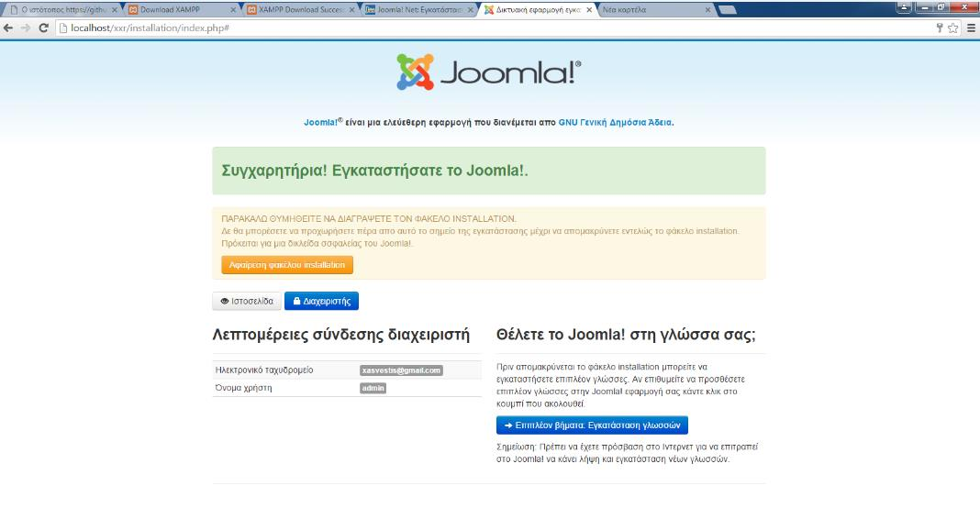Click the Λεπτομέρειες σύνδεσης διαχειριστή heading

[340, 334]
